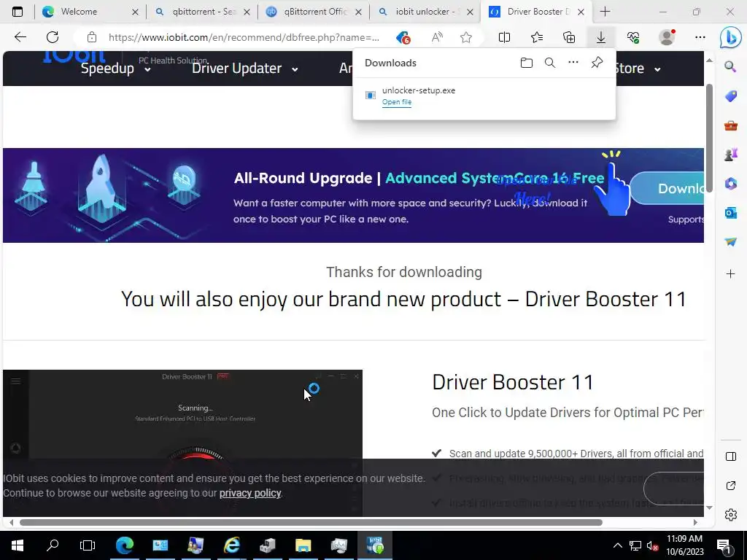View site information lock icon

click(92, 37)
